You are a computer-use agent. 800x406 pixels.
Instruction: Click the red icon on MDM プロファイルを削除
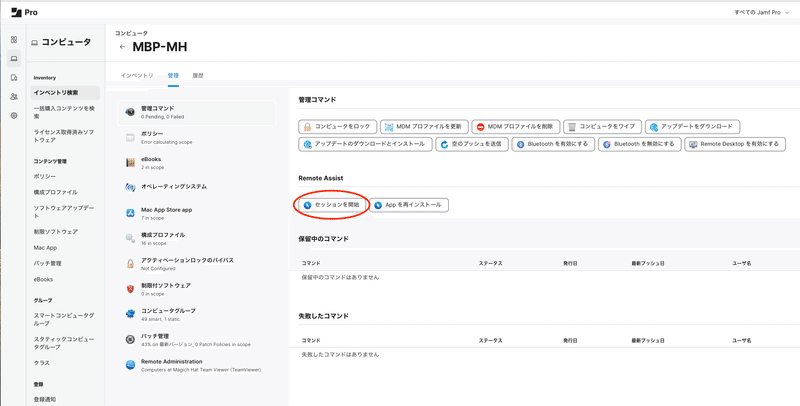[x=481, y=126]
